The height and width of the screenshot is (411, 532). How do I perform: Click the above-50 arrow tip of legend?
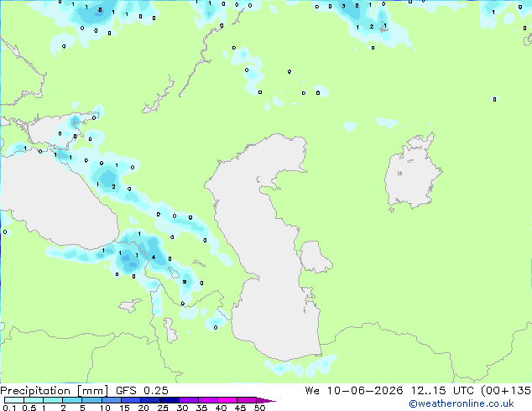(x=266, y=400)
